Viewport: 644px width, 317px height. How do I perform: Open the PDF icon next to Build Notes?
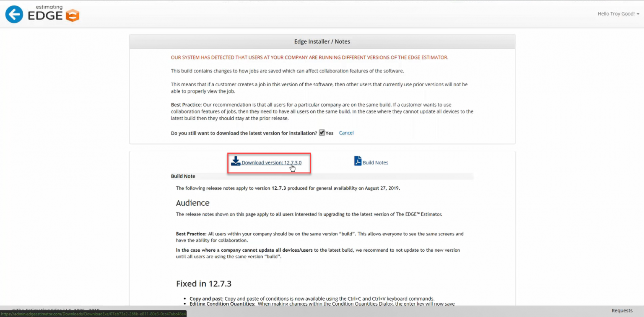point(358,161)
